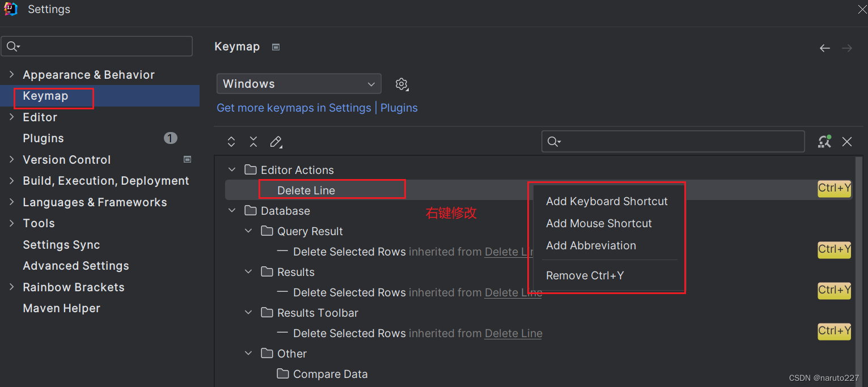Image resolution: width=868 pixels, height=387 pixels.
Task: Click the IntelliJ logo in title bar
Action: (11, 9)
